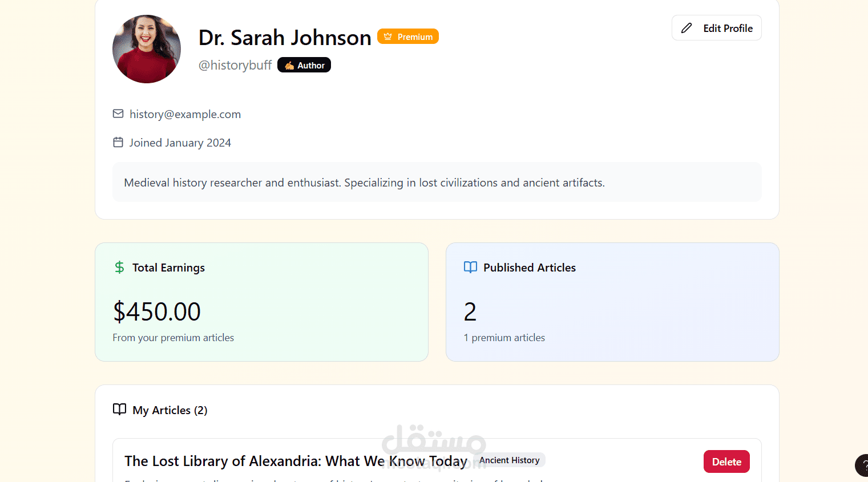Click the envelope email icon
Image resolution: width=868 pixels, height=482 pixels.
point(118,114)
